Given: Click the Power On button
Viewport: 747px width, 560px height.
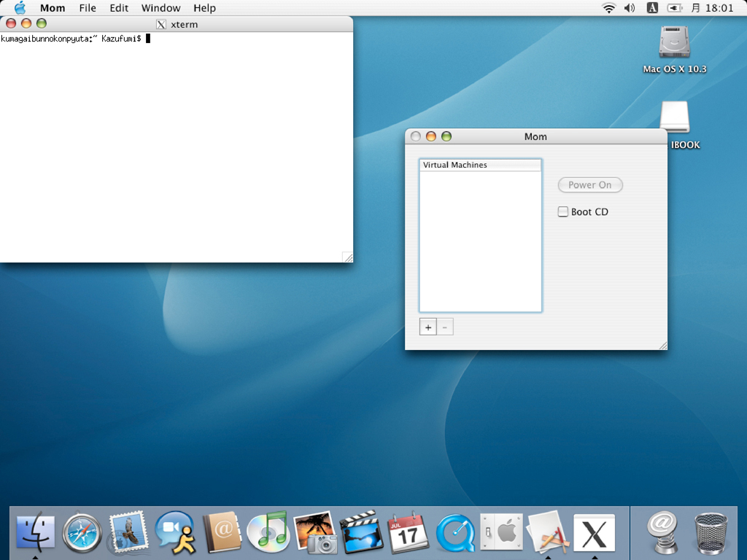Looking at the screenshot, I should click(x=590, y=184).
